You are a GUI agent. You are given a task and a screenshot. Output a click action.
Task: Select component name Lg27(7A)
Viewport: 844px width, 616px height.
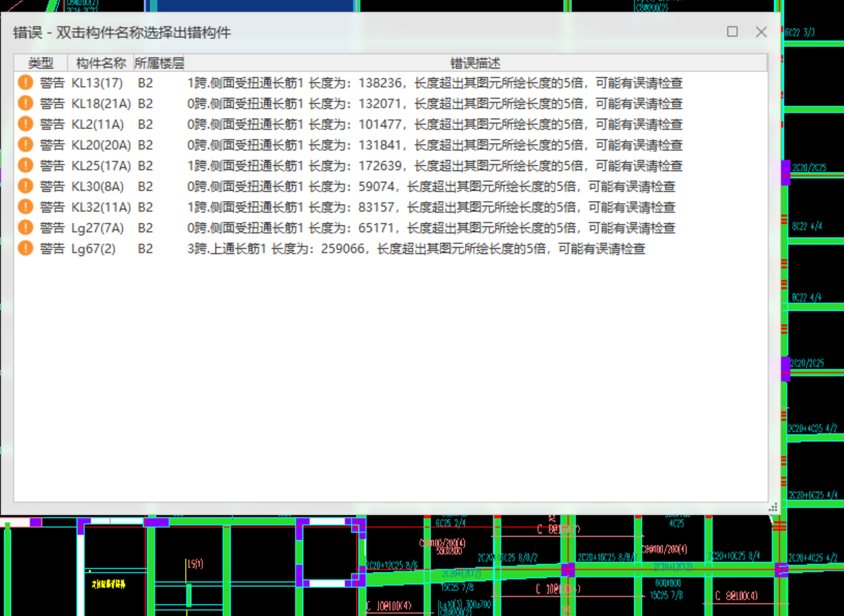pyautogui.click(x=98, y=228)
